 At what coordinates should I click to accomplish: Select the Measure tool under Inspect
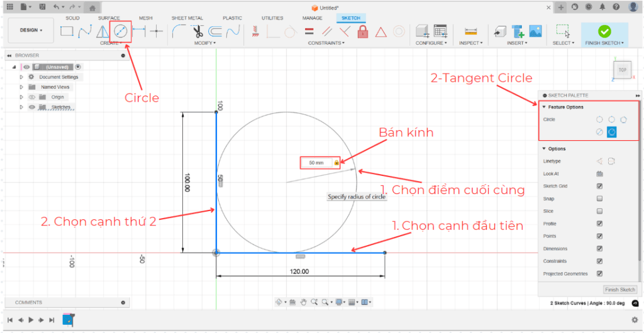469,31
